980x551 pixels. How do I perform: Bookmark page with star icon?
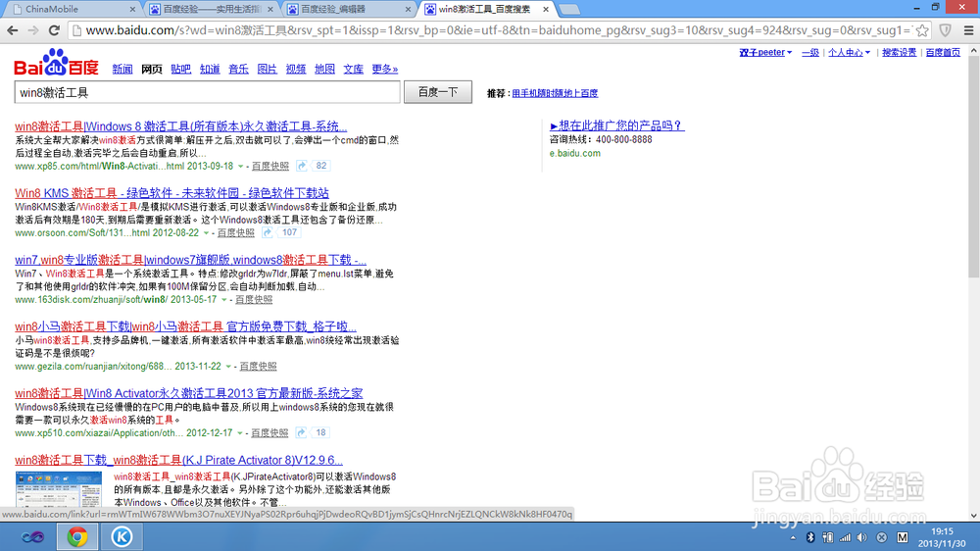coord(922,30)
